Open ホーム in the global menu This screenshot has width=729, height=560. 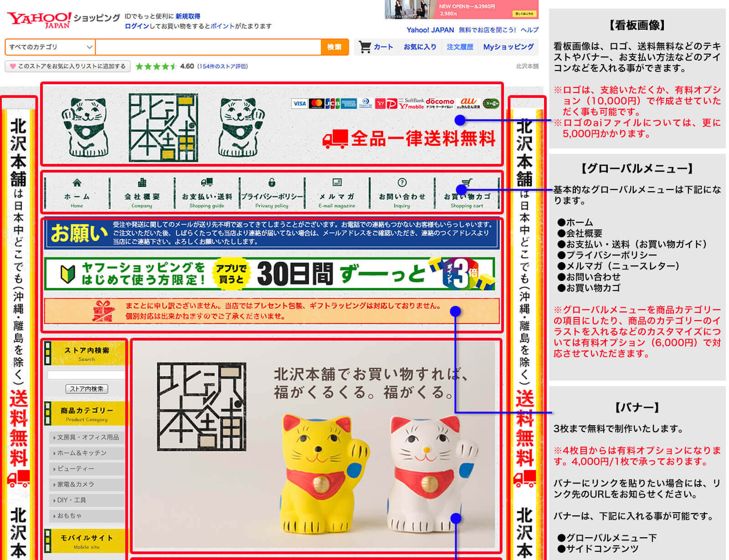(x=77, y=193)
